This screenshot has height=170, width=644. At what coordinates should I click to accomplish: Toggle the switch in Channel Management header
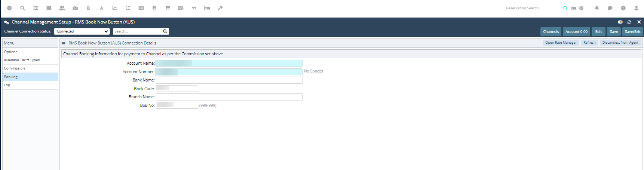[620, 22]
